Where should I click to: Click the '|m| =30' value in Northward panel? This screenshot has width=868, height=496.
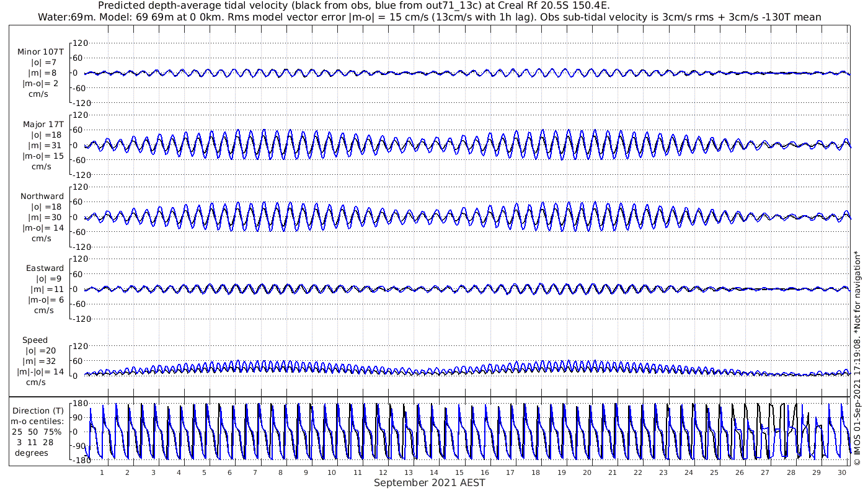(x=45, y=217)
